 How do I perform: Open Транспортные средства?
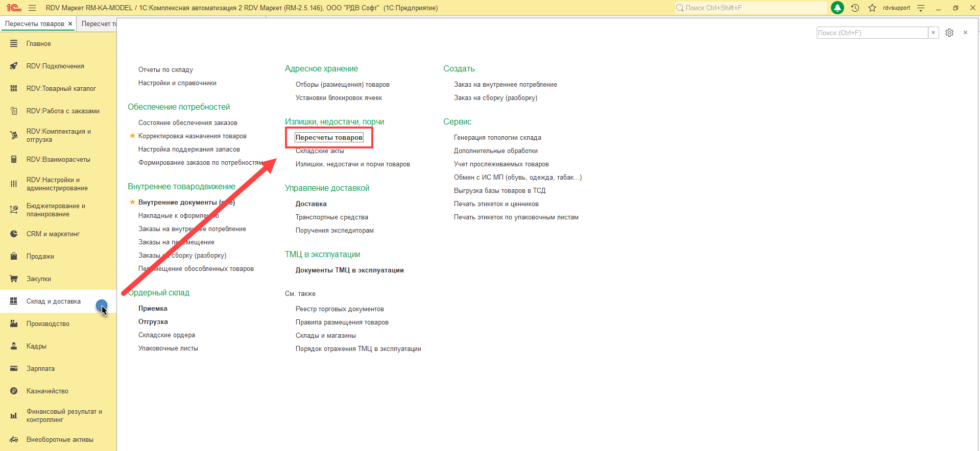pyautogui.click(x=331, y=217)
